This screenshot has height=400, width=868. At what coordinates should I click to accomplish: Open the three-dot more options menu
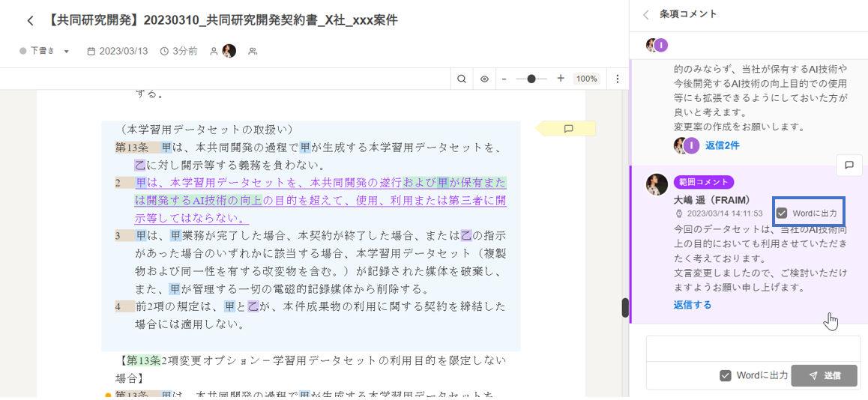[x=618, y=79]
